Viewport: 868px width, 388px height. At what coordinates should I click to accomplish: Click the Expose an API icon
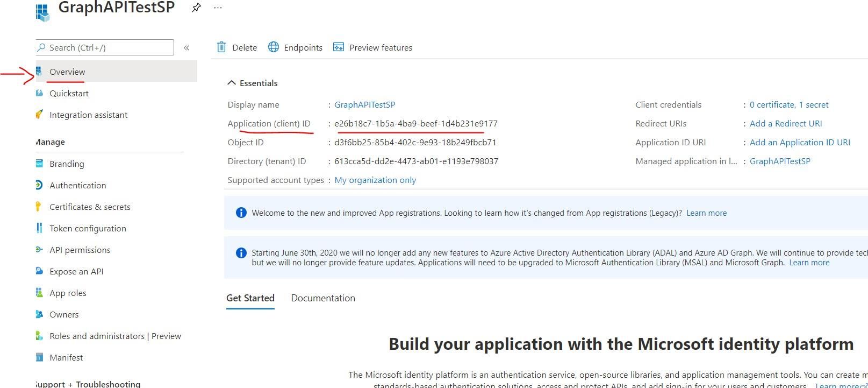point(39,271)
